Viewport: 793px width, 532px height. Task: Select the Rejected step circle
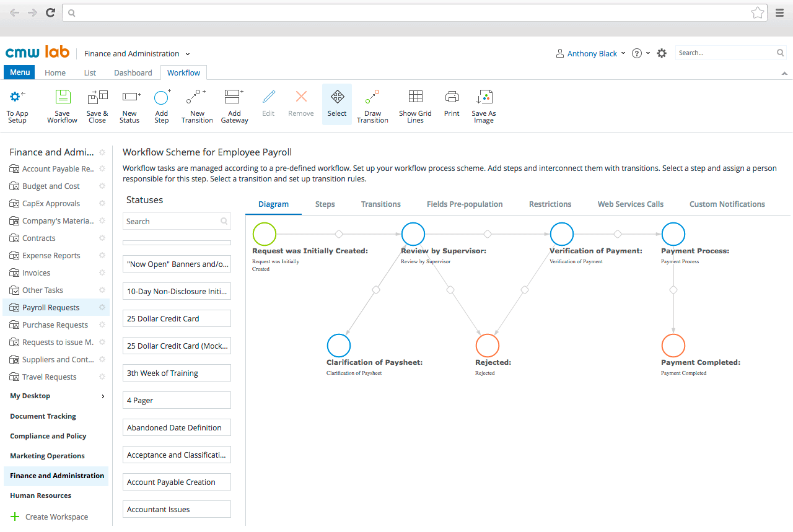(488, 346)
